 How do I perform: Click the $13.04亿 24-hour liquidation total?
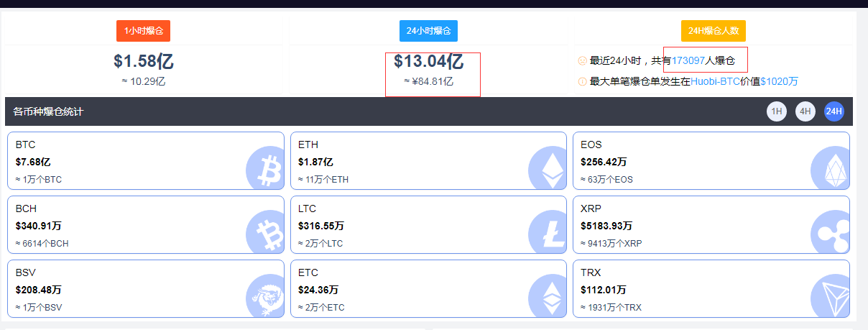[x=428, y=61]
